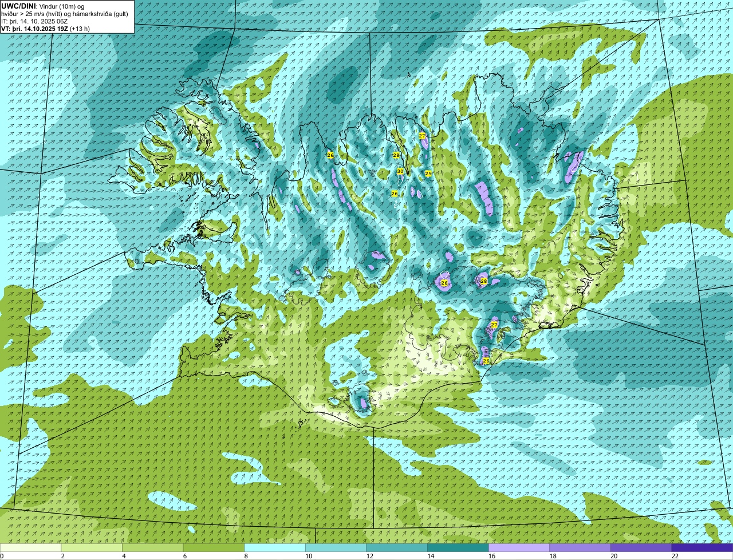Click the 0–2 m/s pale yellow legend swatch
The height and width of the screenshot is (560, 733).
[x=30, y=547]
